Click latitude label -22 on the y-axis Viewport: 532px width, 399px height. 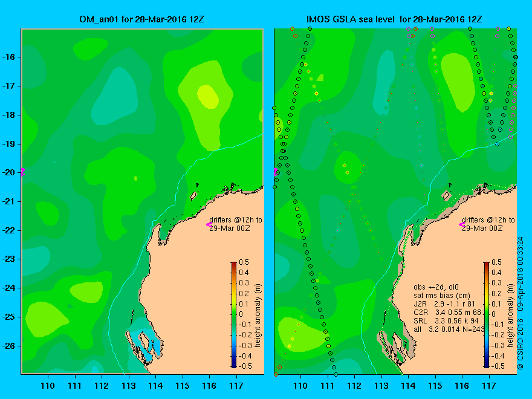pyautogui.click(x=9, y=230)
